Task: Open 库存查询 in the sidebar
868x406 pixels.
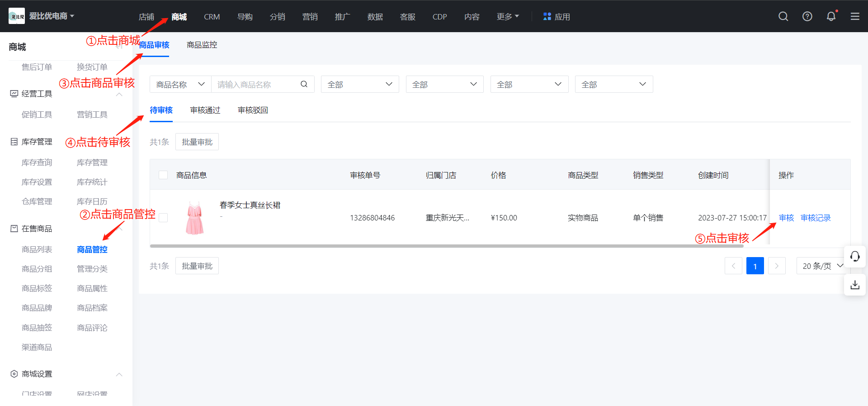Action: coord(37,162)
